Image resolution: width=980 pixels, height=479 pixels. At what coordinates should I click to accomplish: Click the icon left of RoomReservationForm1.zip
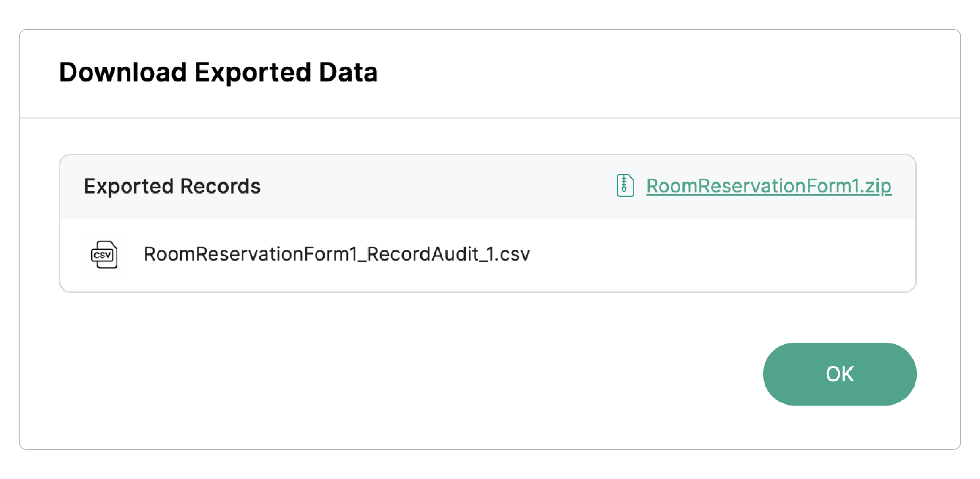[x=625, y=185]
